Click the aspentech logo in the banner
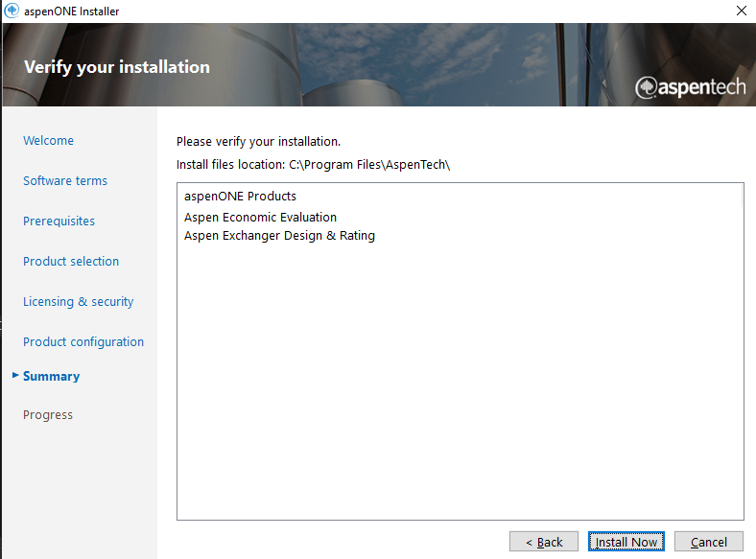This screenshot has height=559, width=756. 691,87
